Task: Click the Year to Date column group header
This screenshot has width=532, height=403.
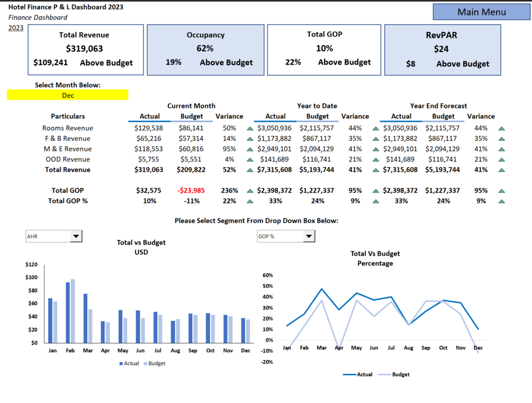Action: tap(317, 105)
